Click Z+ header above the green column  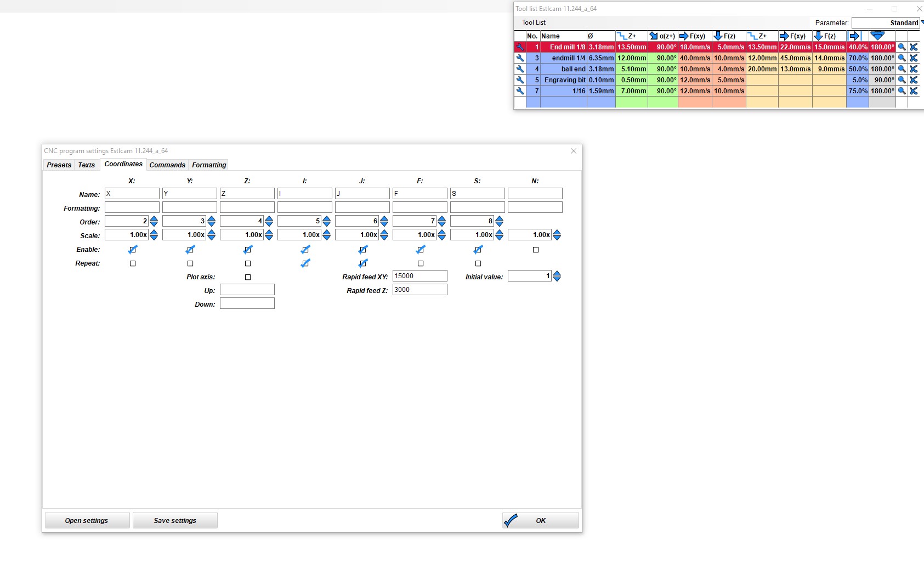[632, 36]
